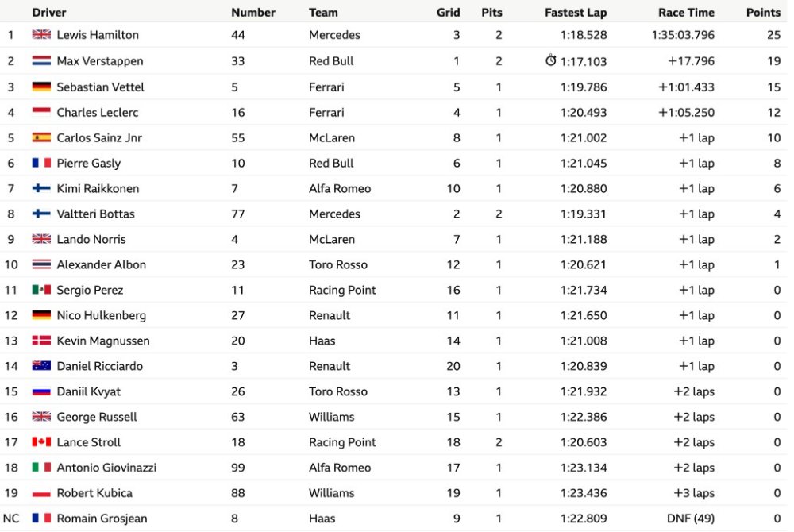This screenshot has height=532, width=794.
Task: Click the Toro Rosso team for Daniil Kvyat
Action: pyautogui.click(x=338, y=391)
